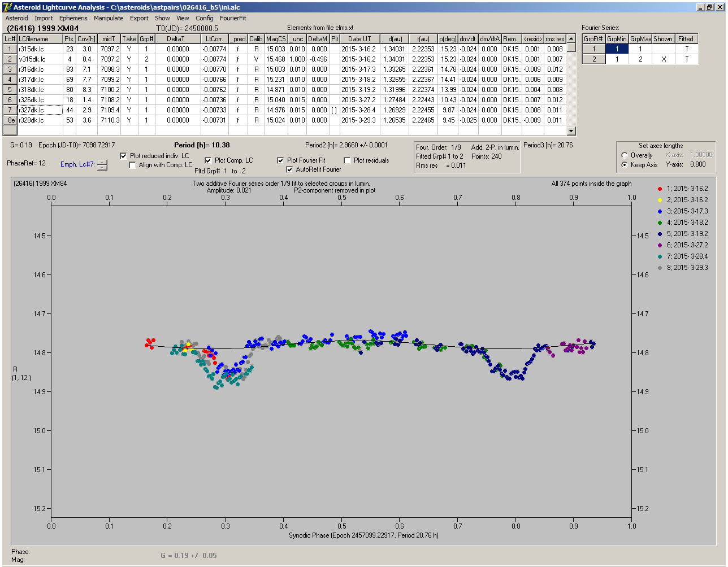The width and height of the screenshot is (728, 567).
Task: Click the Emph. Lc#7 spinner control
Action: 102,165
